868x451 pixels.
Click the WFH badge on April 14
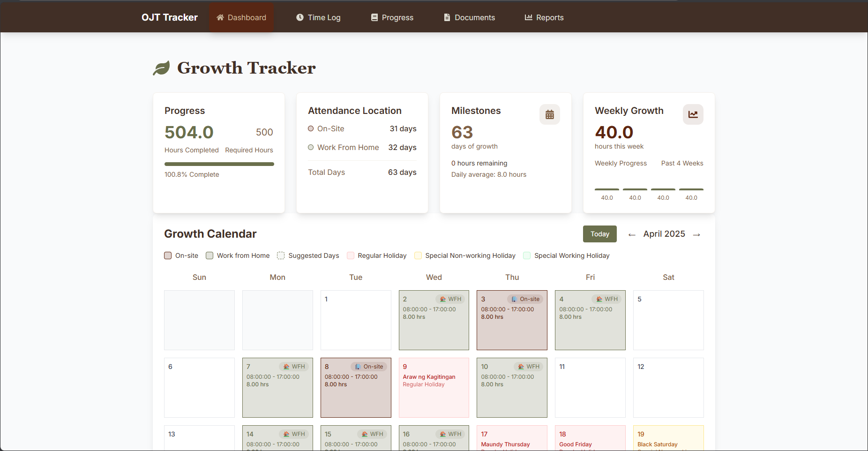point(294,434)
